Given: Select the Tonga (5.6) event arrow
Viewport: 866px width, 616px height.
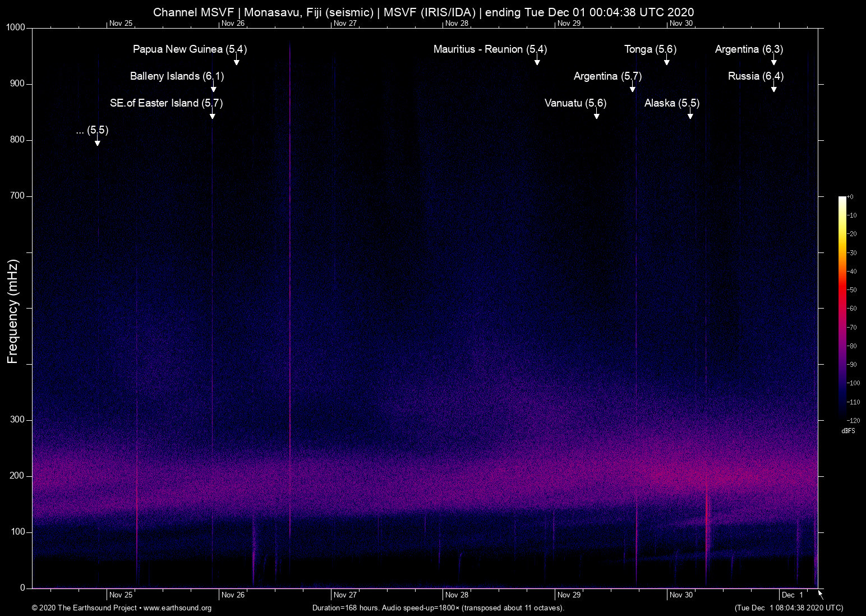Looking at the screenshot, I should (666, 61).
